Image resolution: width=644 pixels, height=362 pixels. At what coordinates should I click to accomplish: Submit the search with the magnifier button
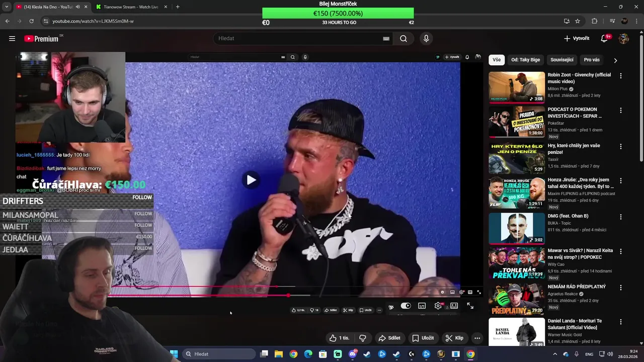404,39
